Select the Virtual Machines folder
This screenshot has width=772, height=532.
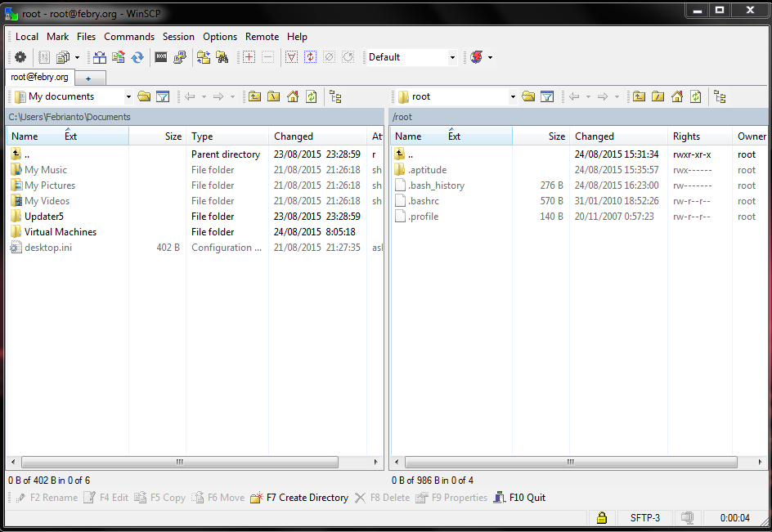click(x=60, y=232)
